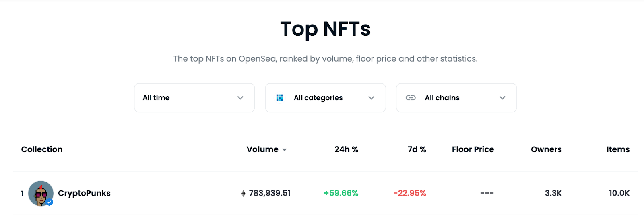Sort by the Owners column
The height and width of the screenshot is (221, 644).
[546, 149]
